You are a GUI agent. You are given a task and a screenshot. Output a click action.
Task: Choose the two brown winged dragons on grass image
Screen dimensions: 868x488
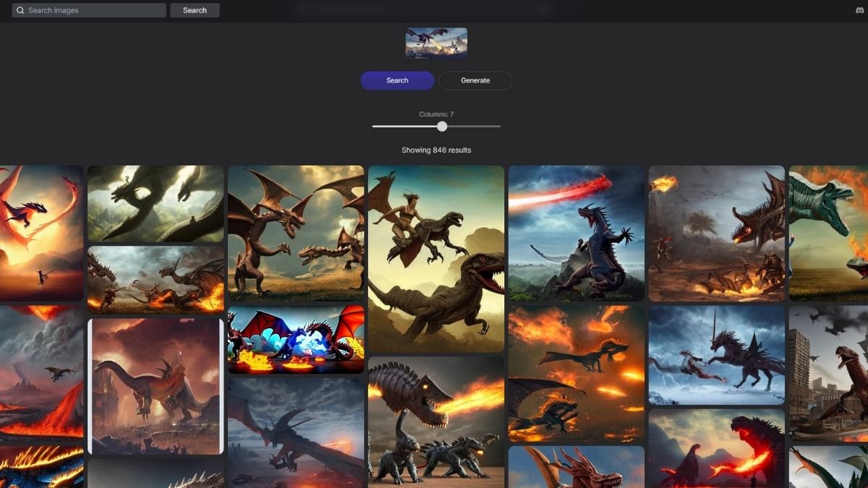click(296, 233)
